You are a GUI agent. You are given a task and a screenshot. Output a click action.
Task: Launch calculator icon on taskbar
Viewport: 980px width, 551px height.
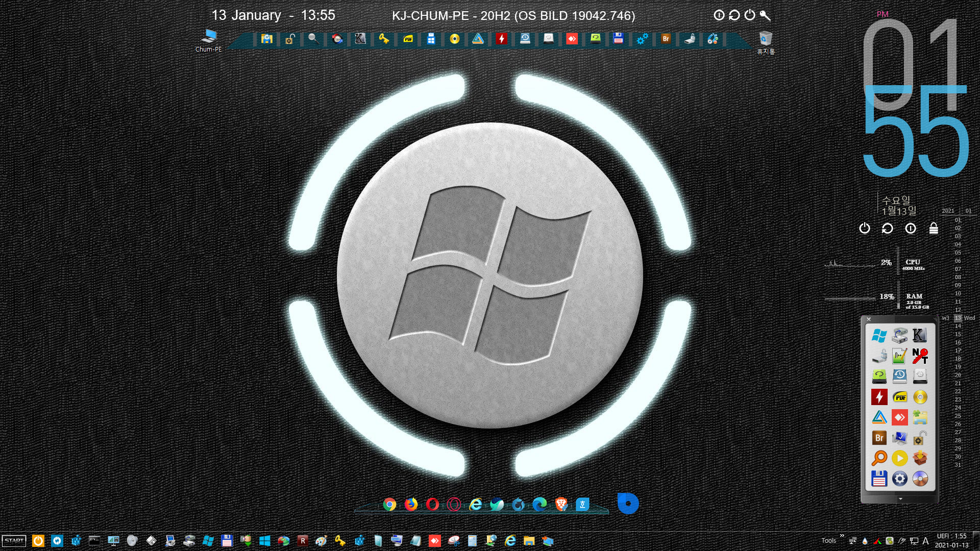(472, 541)
